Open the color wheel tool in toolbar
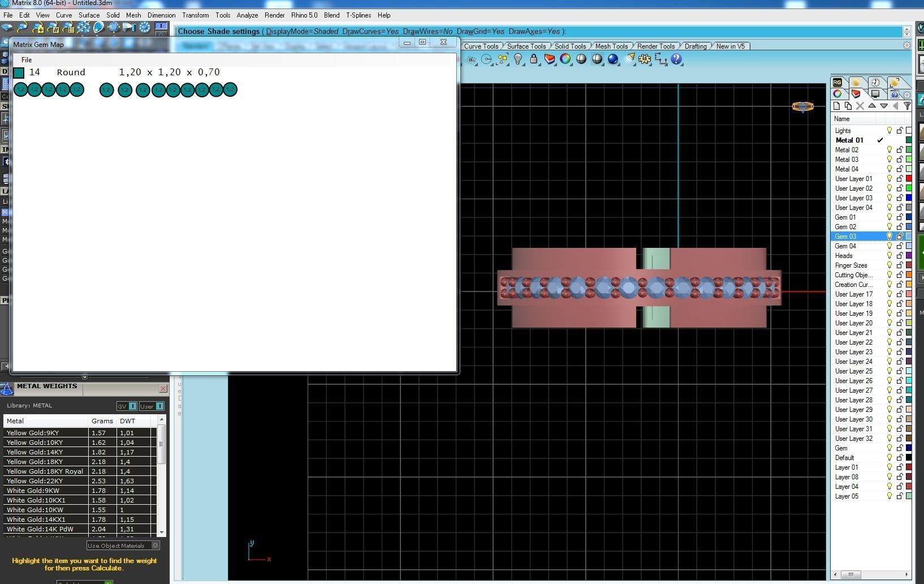 coord(565,59)
